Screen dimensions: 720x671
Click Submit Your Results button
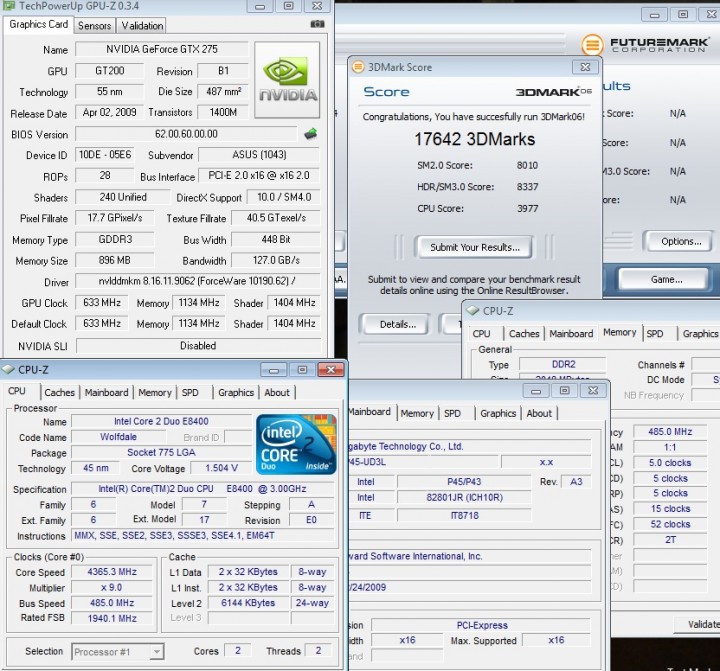(x=474, y=248)
